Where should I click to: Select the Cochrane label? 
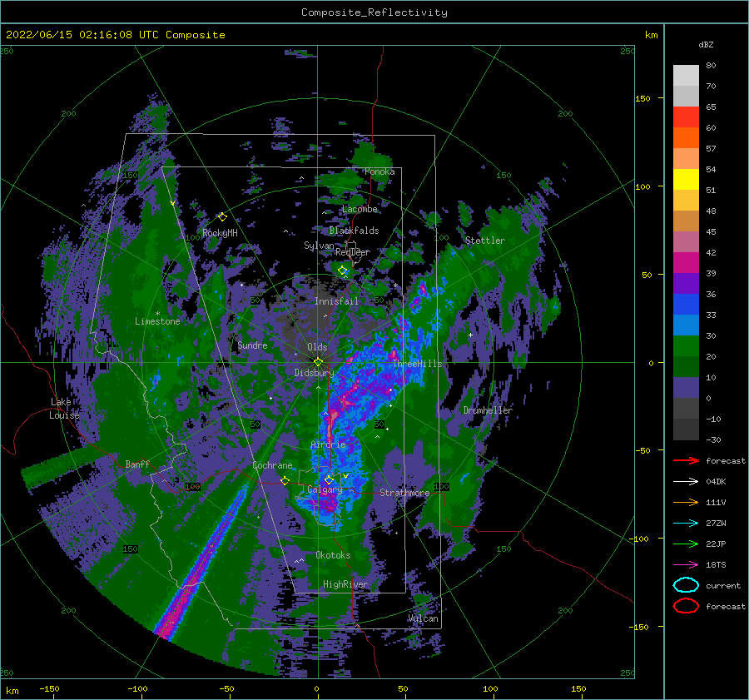click(272, 465)
